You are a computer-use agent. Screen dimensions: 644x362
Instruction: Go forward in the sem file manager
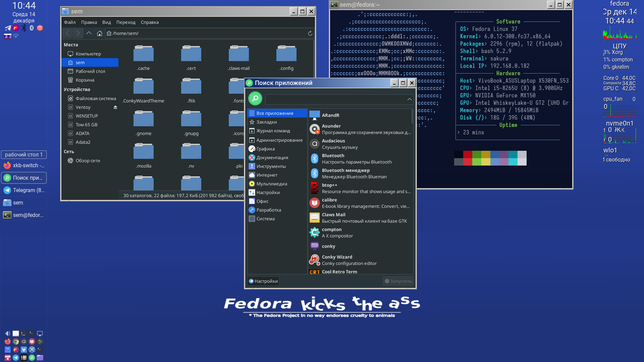78,33
